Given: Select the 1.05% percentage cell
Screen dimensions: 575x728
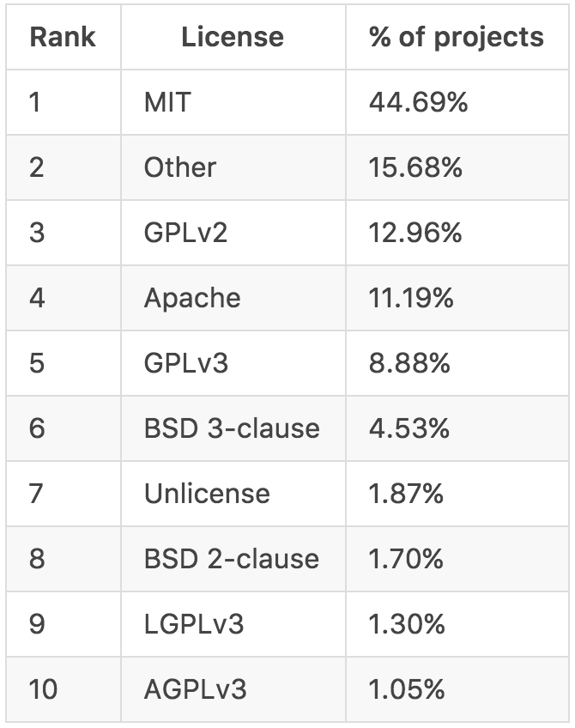Looking at the screenshot, I should click(x=407, y=689).
